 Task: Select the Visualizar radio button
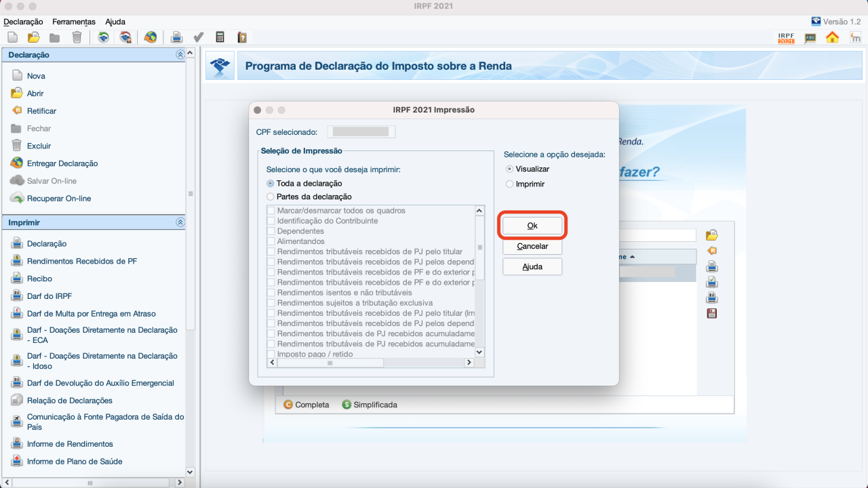click(x=509, y=169)
